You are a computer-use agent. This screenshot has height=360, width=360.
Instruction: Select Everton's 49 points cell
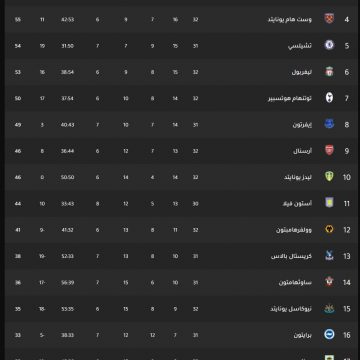coord(18,125)
